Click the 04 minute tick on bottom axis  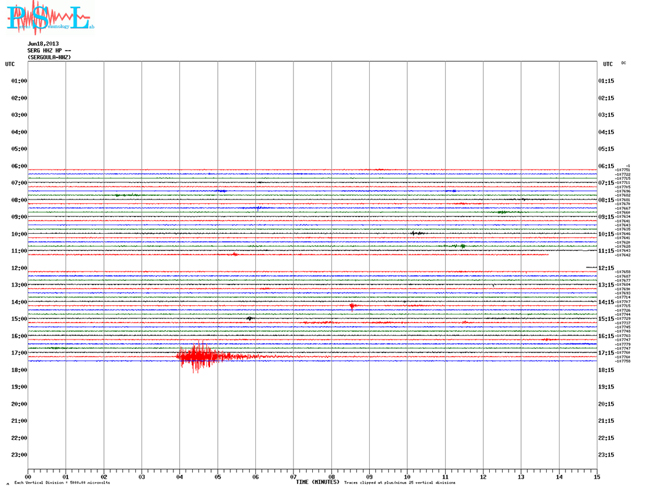pyautogui.click(x=180, y=477)
